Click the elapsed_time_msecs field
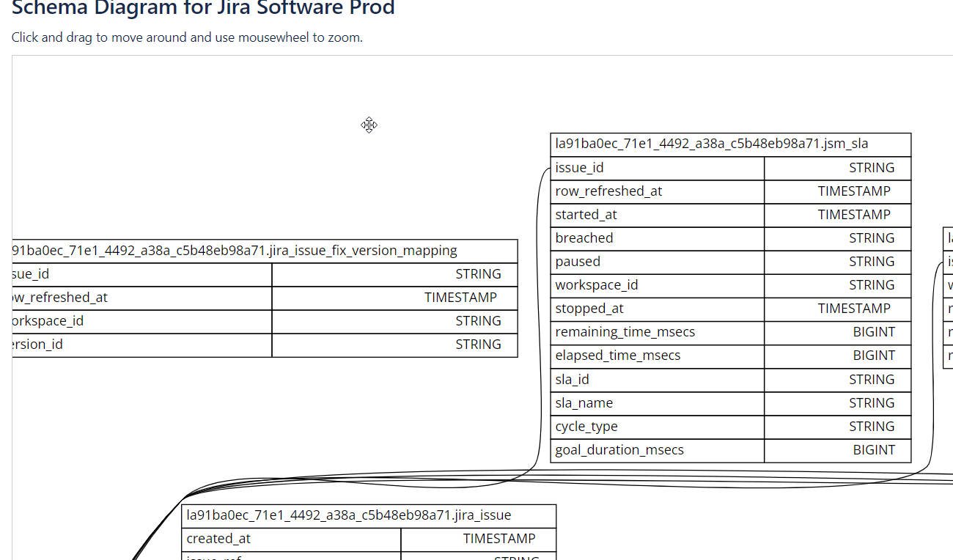This screenshot has height=560, width=953. point(731,355)
